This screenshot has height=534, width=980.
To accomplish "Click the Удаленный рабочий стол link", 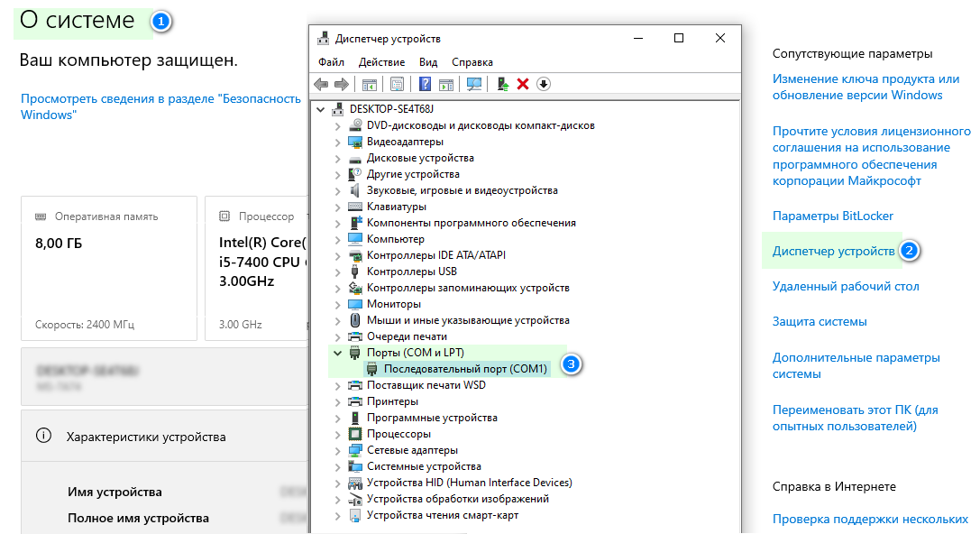I will pyautogui.click(x=846, y=286).
